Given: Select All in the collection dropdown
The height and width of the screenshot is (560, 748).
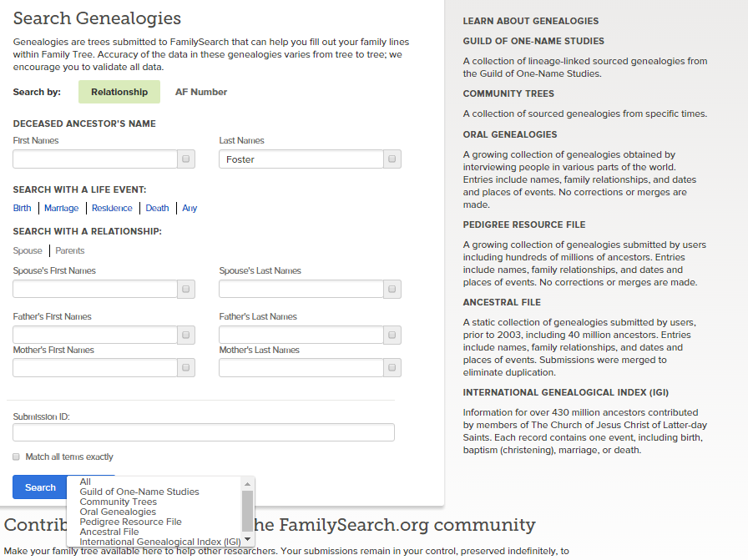Looking at the screenshot, I should click(x=83, y=482).
